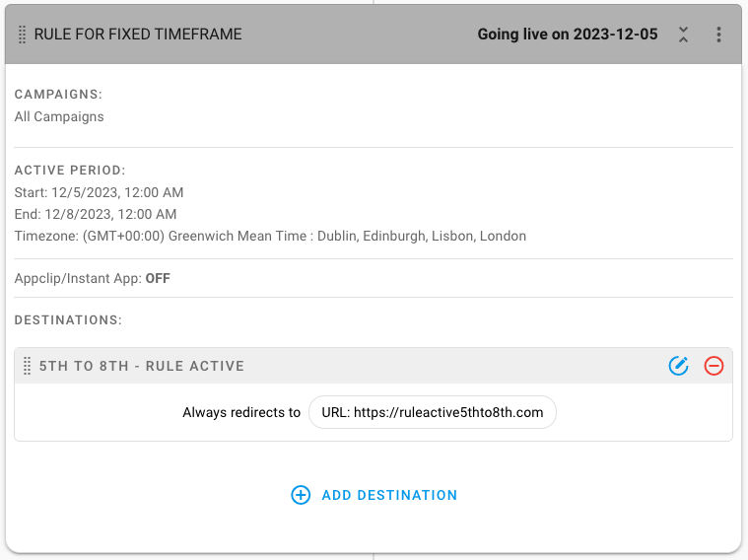
Task: Open the ruleactive5thto8th.com URL pill
Action: tap(433, 412)
